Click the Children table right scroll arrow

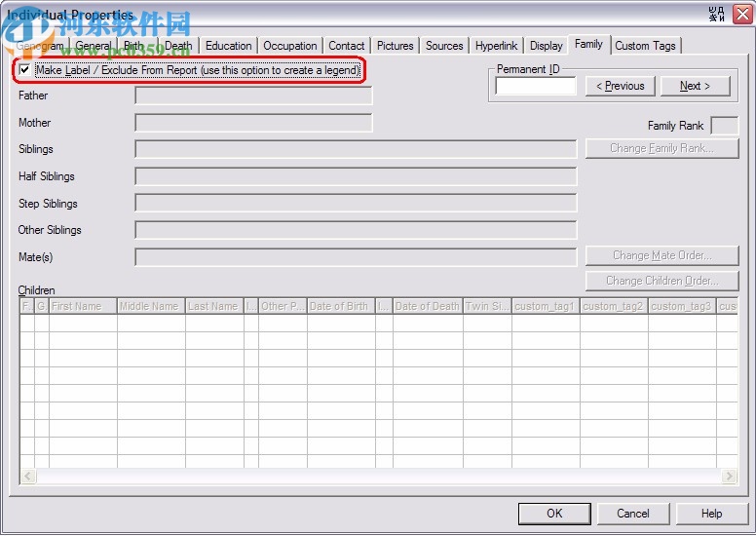[729, 477]
